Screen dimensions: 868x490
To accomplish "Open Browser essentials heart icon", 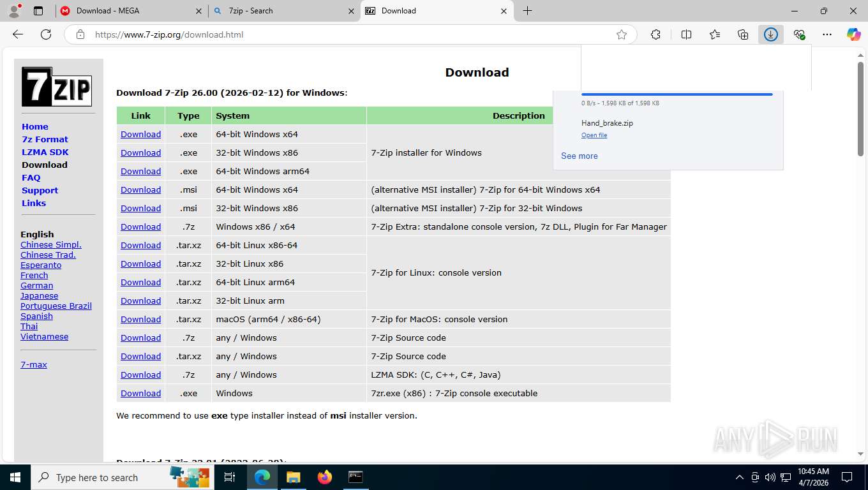I will [x=799, y=34].
